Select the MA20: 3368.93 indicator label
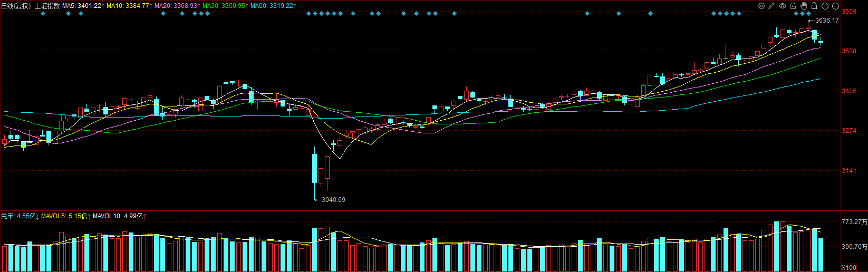Image resolution: width=868 pixels, height=272 pixels. coord(176,6)
